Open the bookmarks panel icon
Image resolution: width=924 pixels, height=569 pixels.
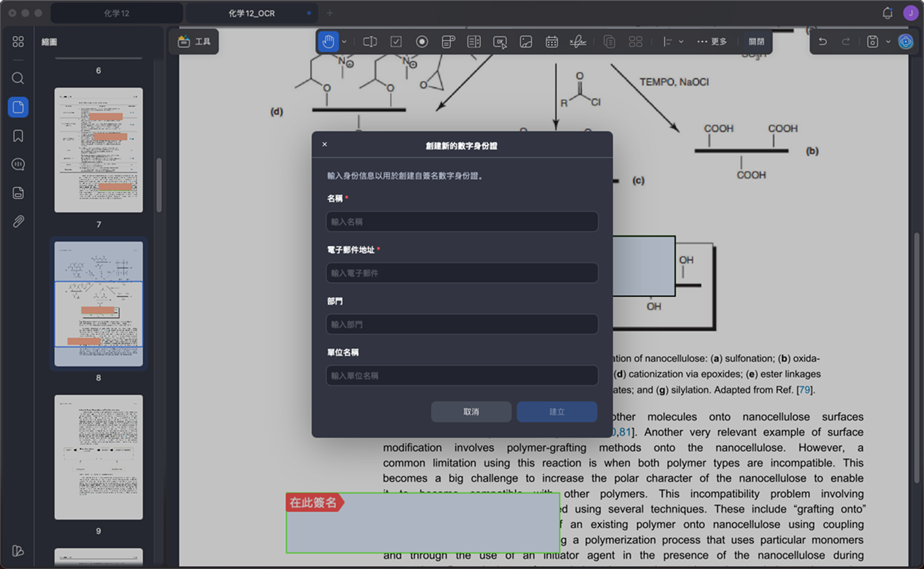18,136
